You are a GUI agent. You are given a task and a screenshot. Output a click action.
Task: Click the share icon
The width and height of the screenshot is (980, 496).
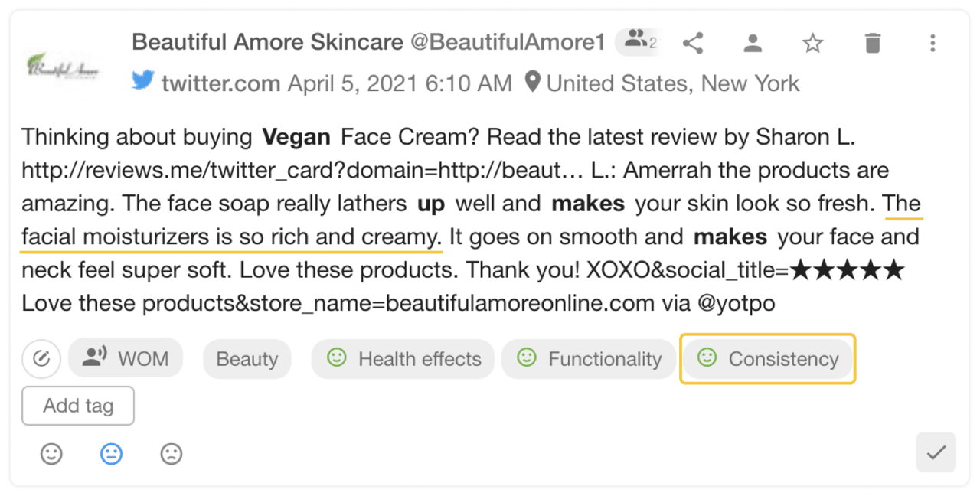693,43
